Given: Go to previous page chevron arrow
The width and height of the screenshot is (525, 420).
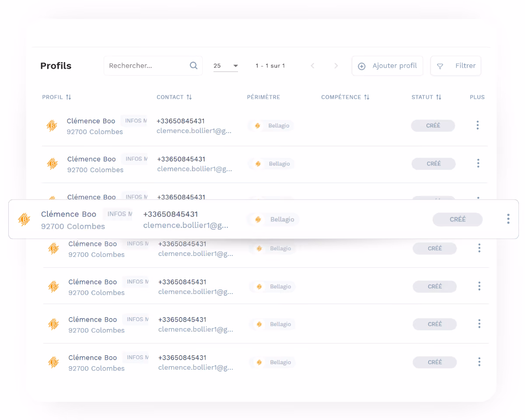Looking at the screenshot, I should pyautogui.click(x=312, y=66).
